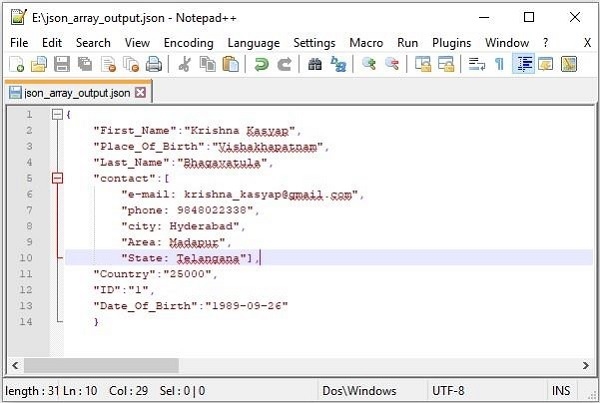This screenshot has width=600, height=403.
Task: Open the Replace toolbar icon
Action: point(338,64)
